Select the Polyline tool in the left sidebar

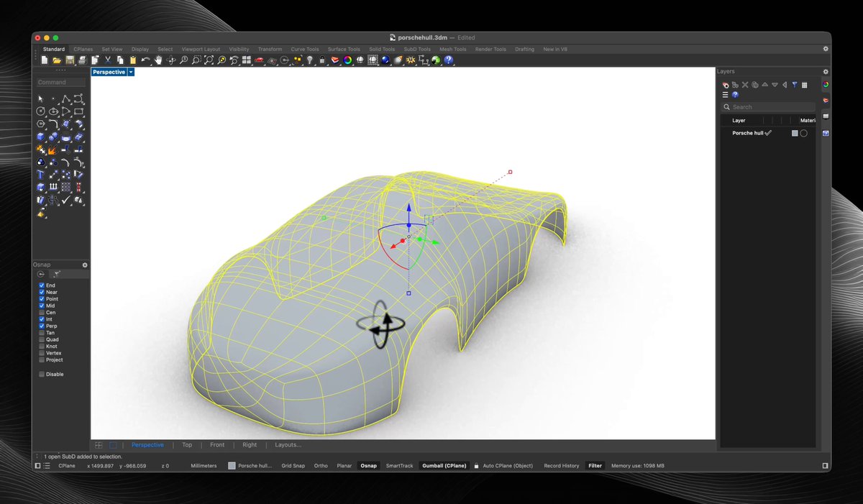point(65,98)
